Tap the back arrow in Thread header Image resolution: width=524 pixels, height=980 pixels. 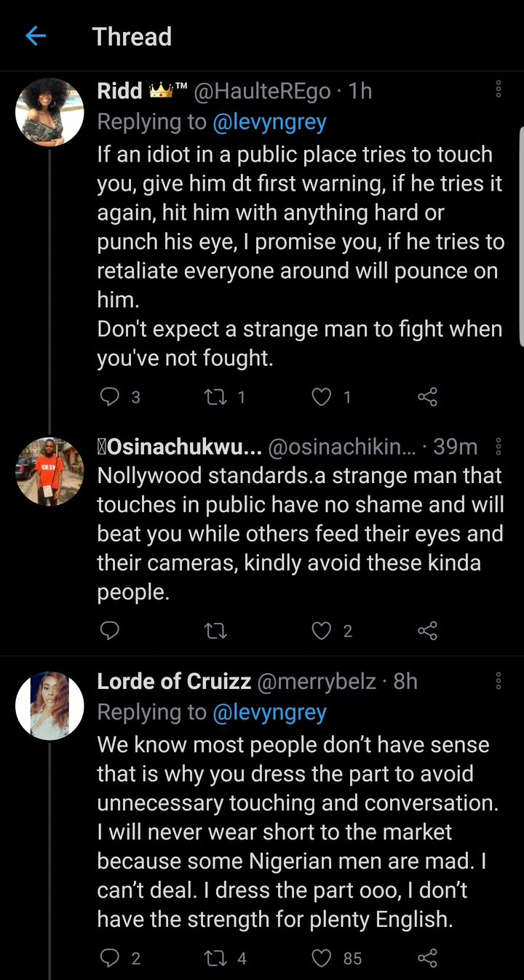tap(36, 36)
